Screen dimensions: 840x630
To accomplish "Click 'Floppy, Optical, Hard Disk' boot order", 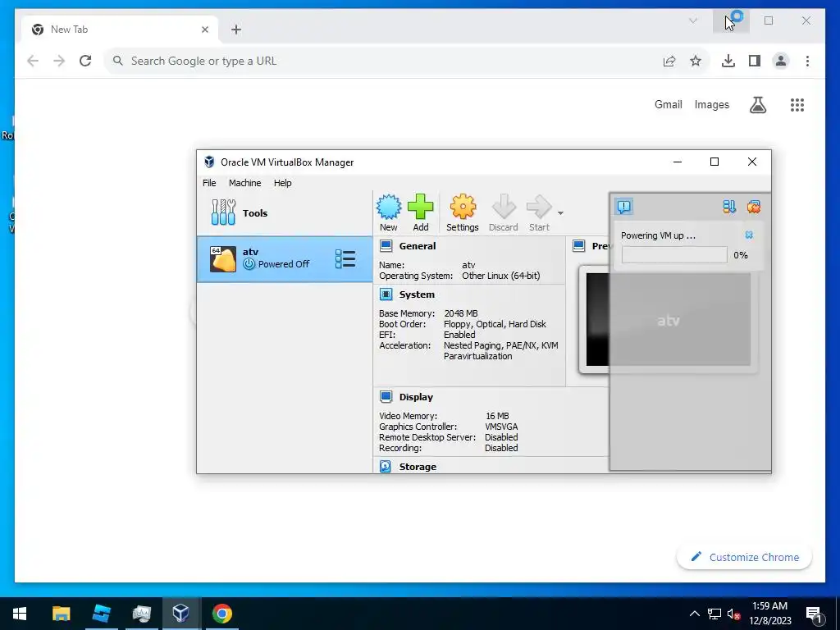I will 495,324.
